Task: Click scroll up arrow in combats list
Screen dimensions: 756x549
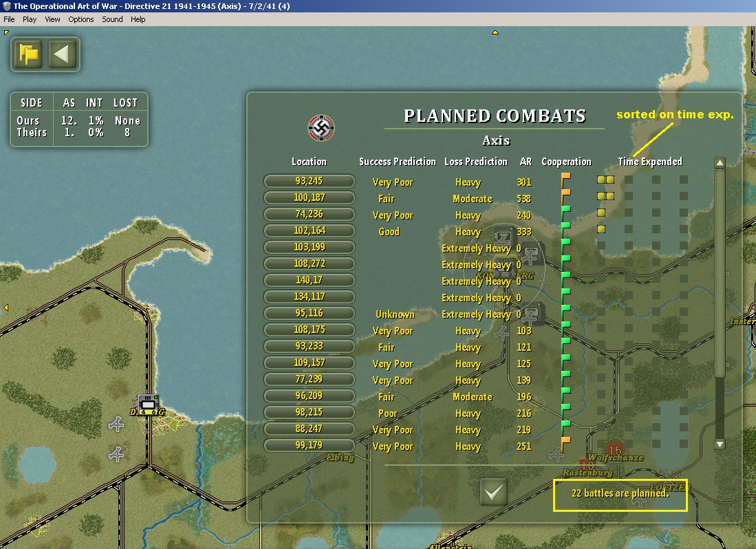Action: click(720, 163)
